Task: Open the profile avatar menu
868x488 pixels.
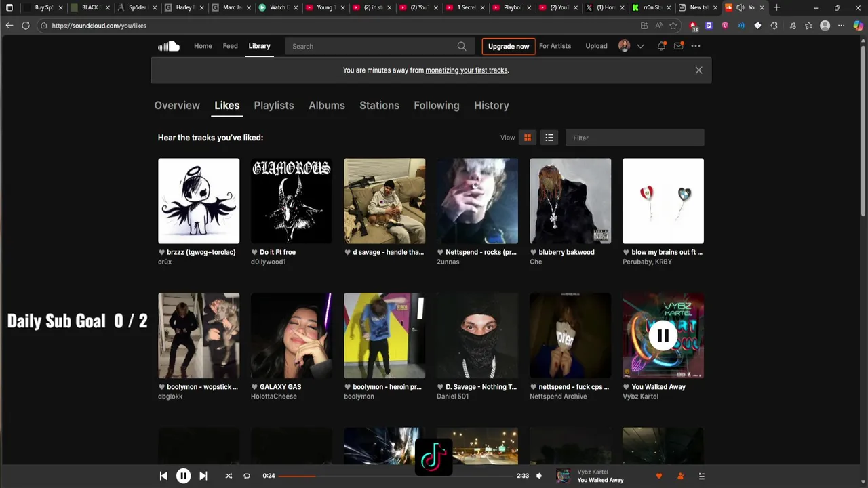Action: 625,46
